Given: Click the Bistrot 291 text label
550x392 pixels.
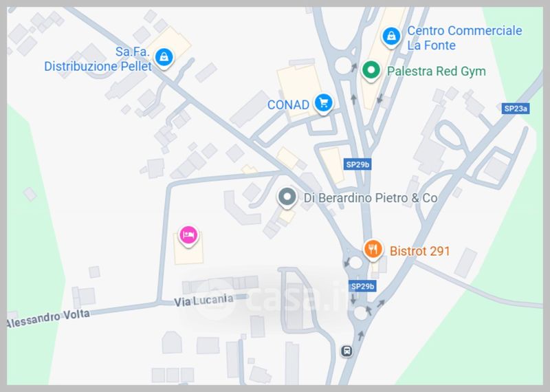Looking at the screenshot, I should [419, 251].
